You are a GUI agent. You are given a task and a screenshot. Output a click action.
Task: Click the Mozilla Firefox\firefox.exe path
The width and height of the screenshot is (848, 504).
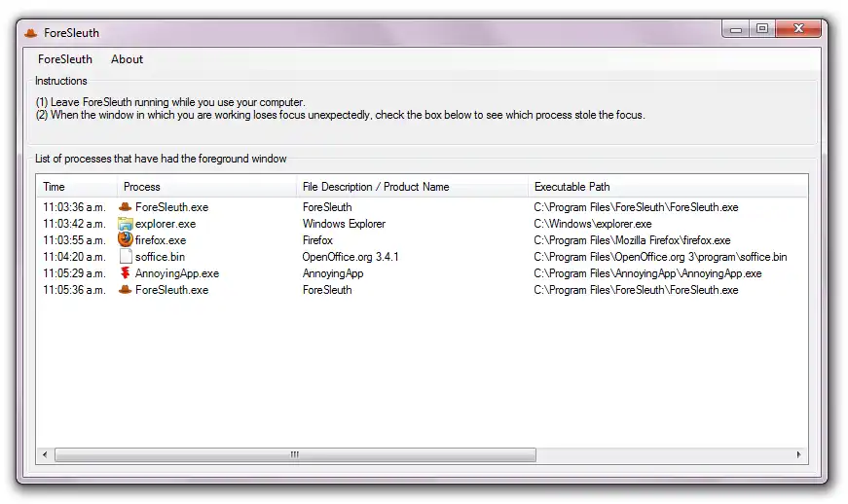632,240
